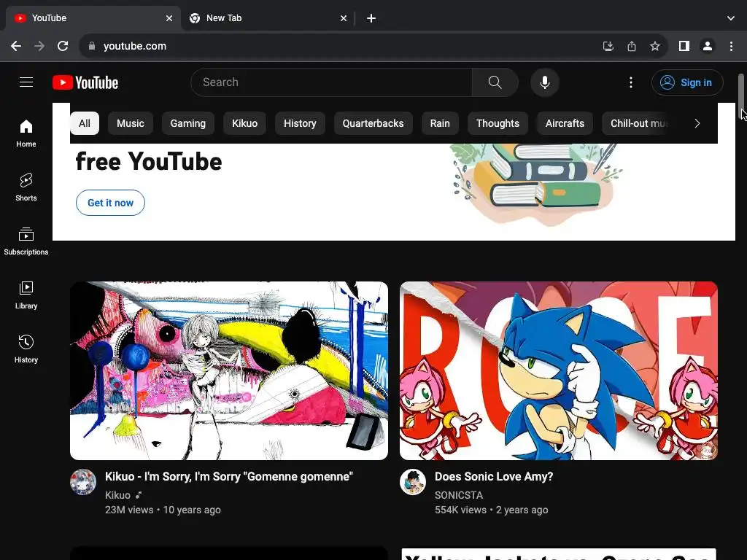747x560 pixels.
Task: Open the Kikuo video thumbnail
Action: (x=228, y=370)
